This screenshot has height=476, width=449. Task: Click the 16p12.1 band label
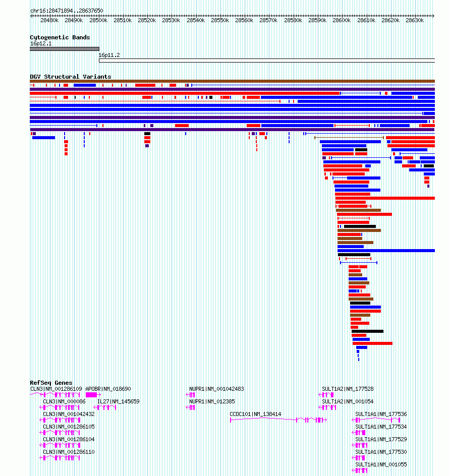[x=41, y=44]
